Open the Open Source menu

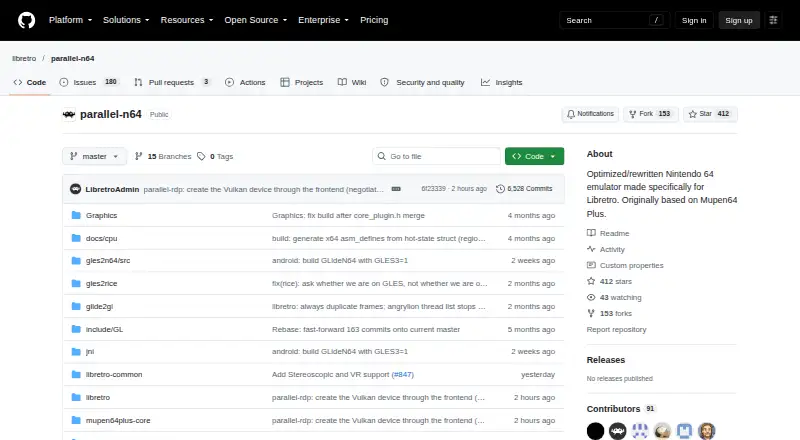pos(256,20)
